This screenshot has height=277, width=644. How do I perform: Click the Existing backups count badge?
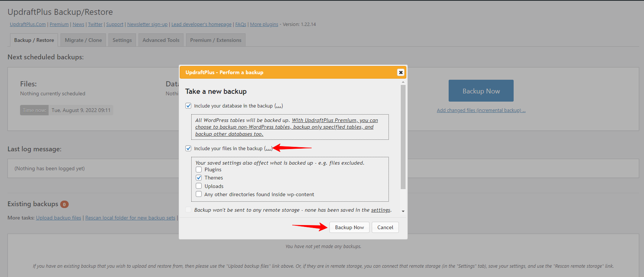click(x=64, y=204)
